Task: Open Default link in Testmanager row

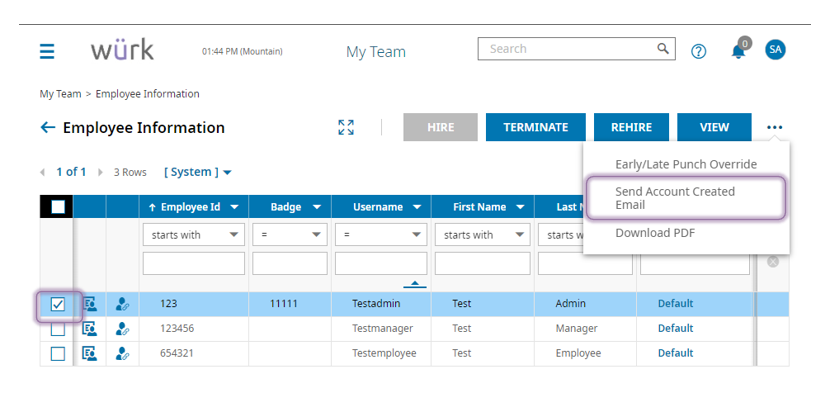Action: point(675,328)
